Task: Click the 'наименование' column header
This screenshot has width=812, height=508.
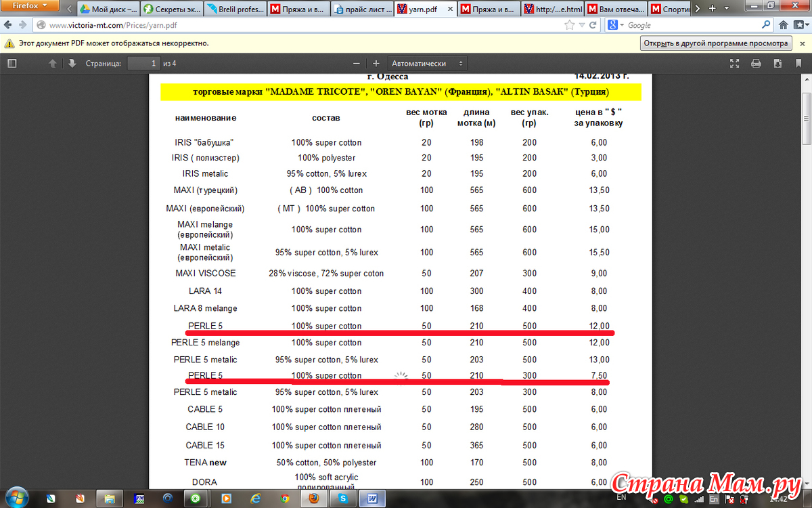Action: pos(206,118)
